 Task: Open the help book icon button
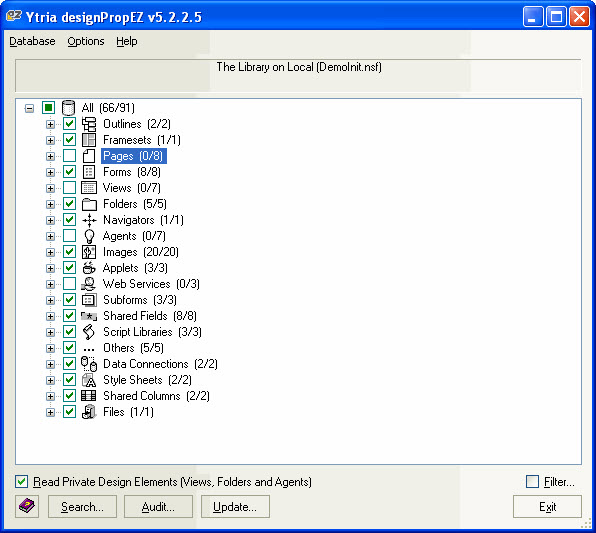click(27, 506)
